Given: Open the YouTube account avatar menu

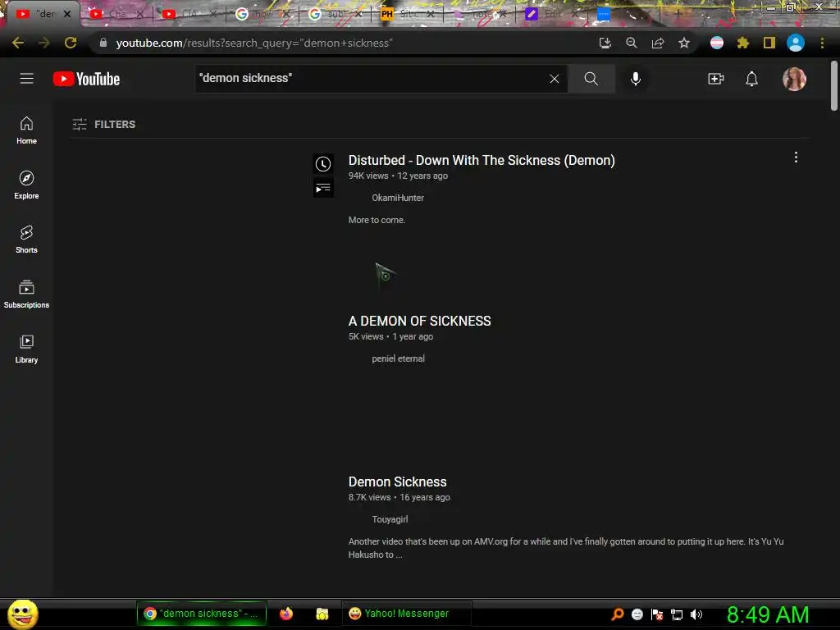Looking at the screenshot, I should [794, 79].
